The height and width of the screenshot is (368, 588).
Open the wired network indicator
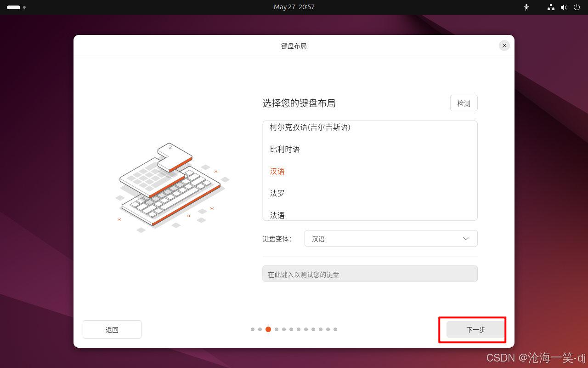click(x=551, y=7)
